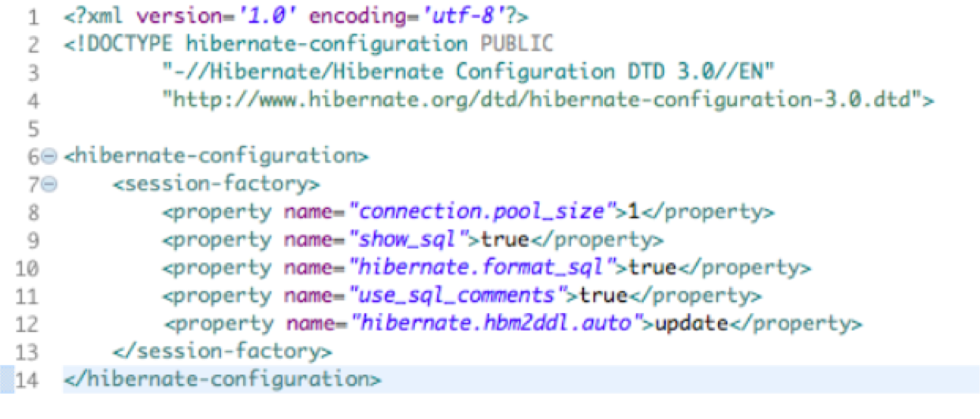This screenshot has height=419, width=980.
Task: Click the closing session-factory tag
Action: [222, 352]
